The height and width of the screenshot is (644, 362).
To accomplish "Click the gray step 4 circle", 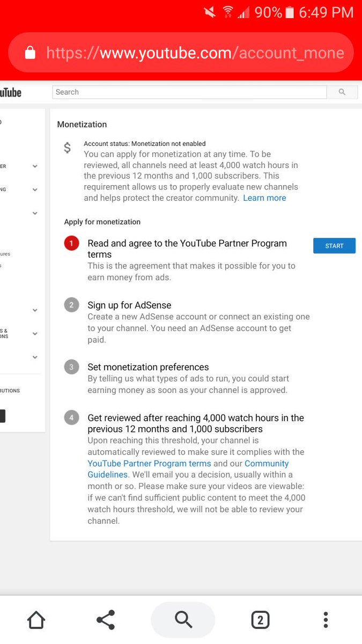I will tap(71, 418).
